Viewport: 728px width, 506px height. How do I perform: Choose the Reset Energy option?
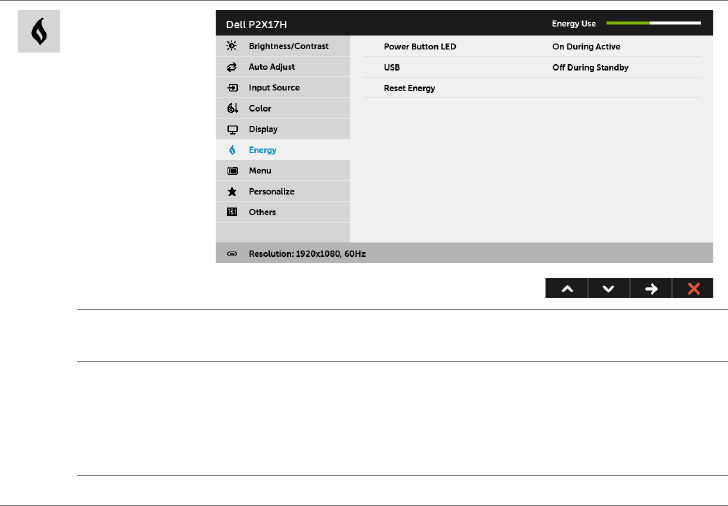pos(409,88)
